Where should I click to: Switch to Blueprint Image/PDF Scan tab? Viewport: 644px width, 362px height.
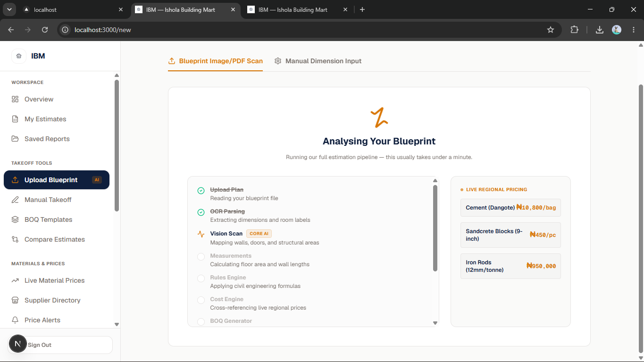(x=215, y=61)
